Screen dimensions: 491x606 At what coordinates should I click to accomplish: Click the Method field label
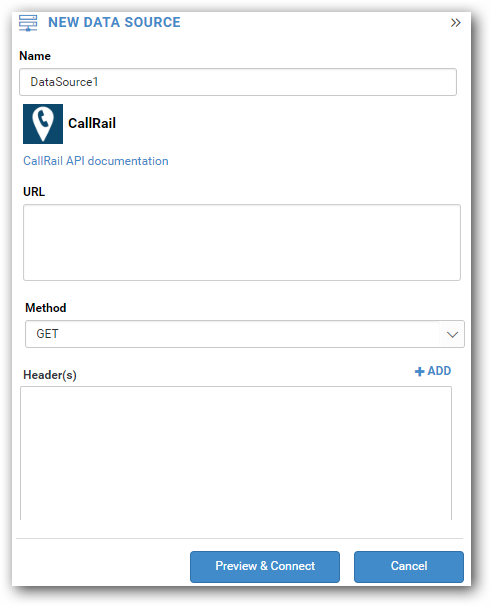[46, 308]
